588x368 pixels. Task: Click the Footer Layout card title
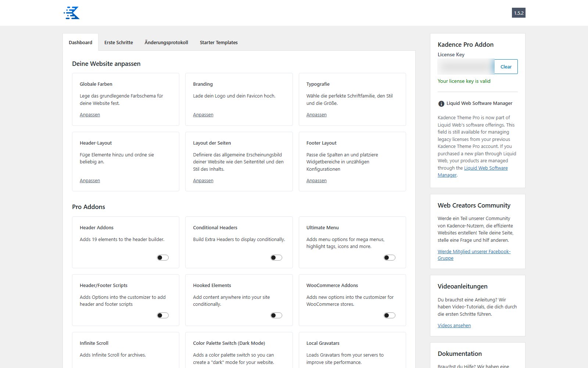[x=322, y=143]
